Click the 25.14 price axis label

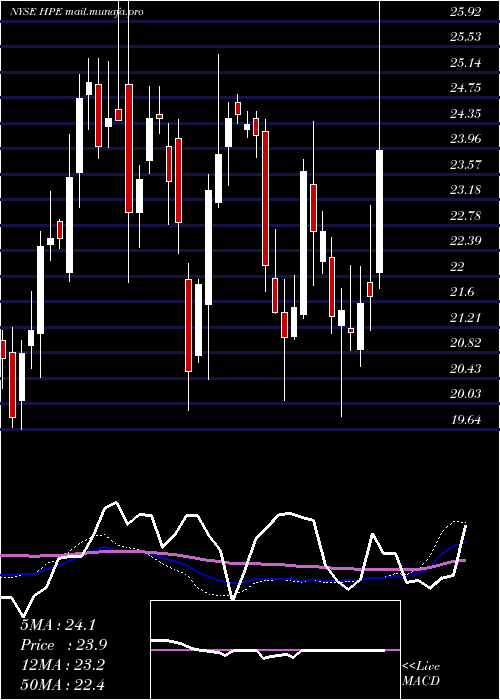[466, 62]
